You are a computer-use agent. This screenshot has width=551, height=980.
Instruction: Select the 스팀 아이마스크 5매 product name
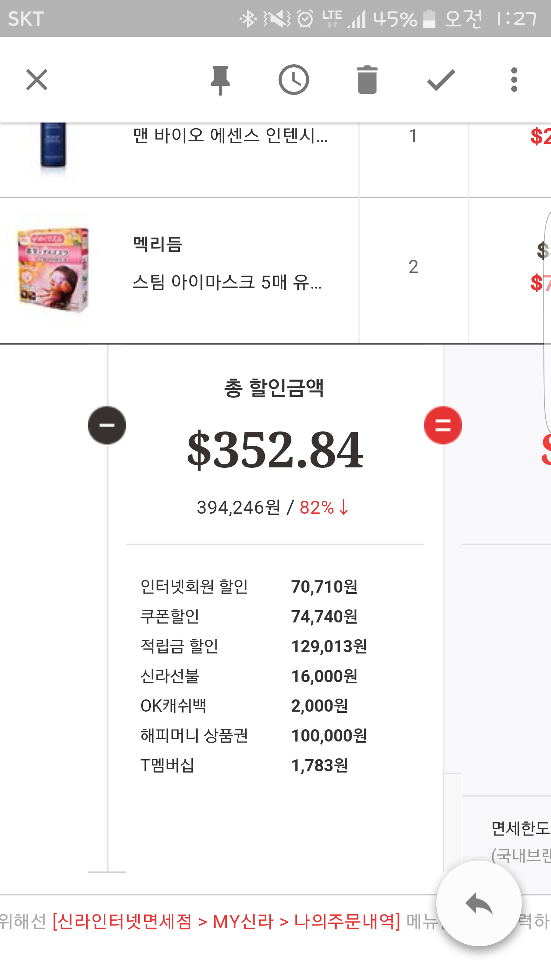(x=227, y=282)
